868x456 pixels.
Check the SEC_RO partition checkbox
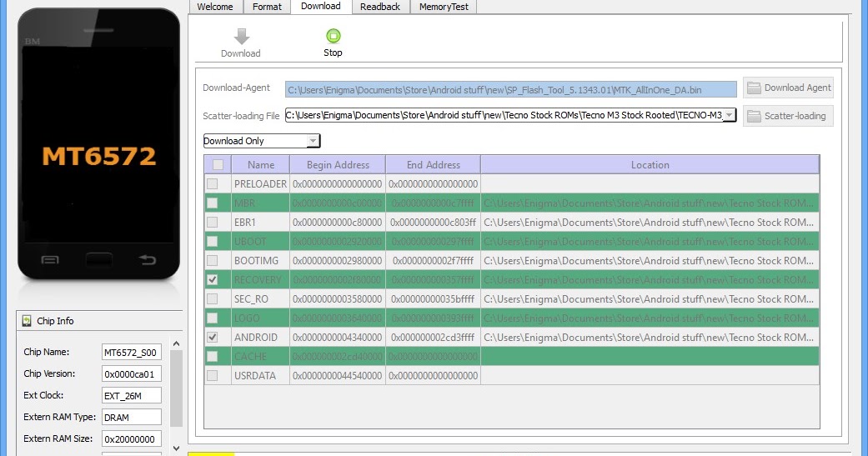212,298
